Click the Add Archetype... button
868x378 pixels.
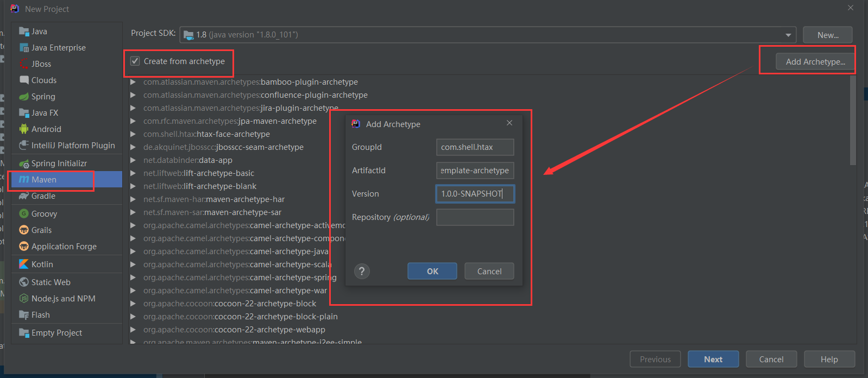(815, 61)
